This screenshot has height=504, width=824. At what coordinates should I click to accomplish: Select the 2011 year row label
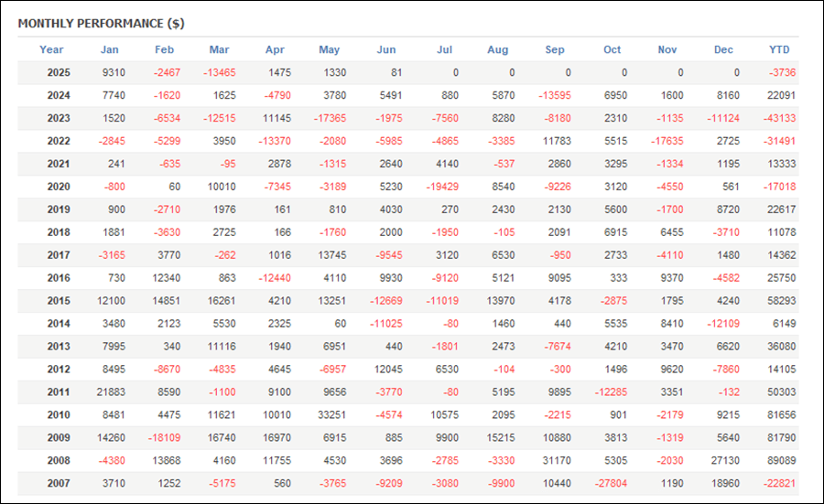59,392
